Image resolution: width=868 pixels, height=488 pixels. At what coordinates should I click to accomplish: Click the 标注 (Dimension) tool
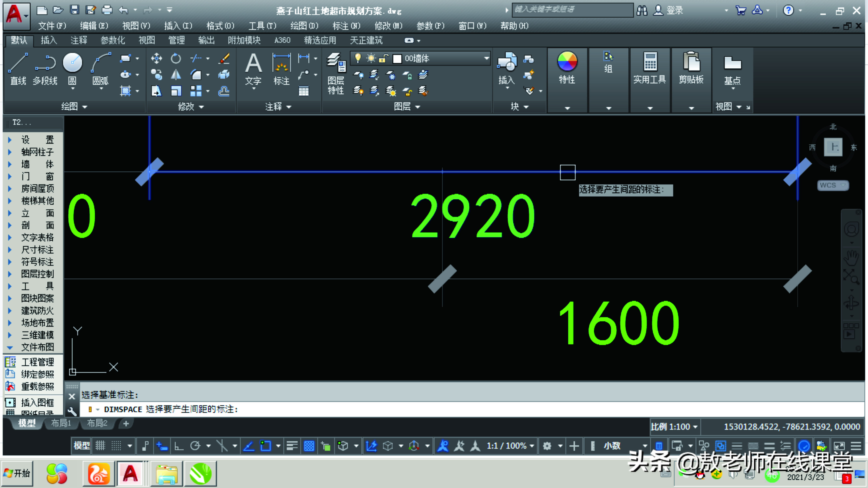coord(282,69)
